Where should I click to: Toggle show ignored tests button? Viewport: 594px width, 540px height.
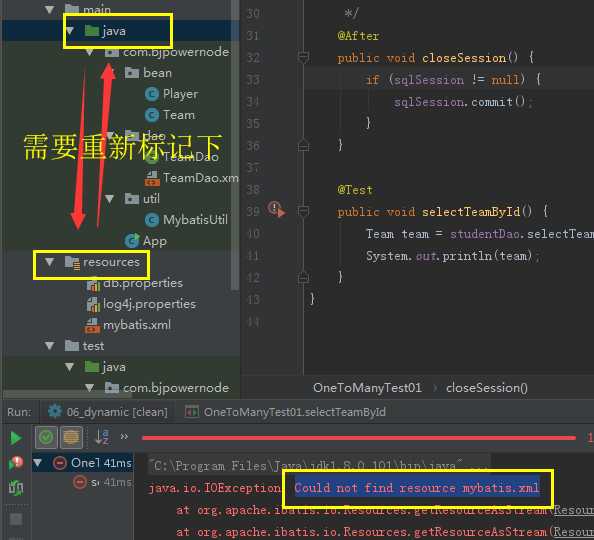[71, 437]
